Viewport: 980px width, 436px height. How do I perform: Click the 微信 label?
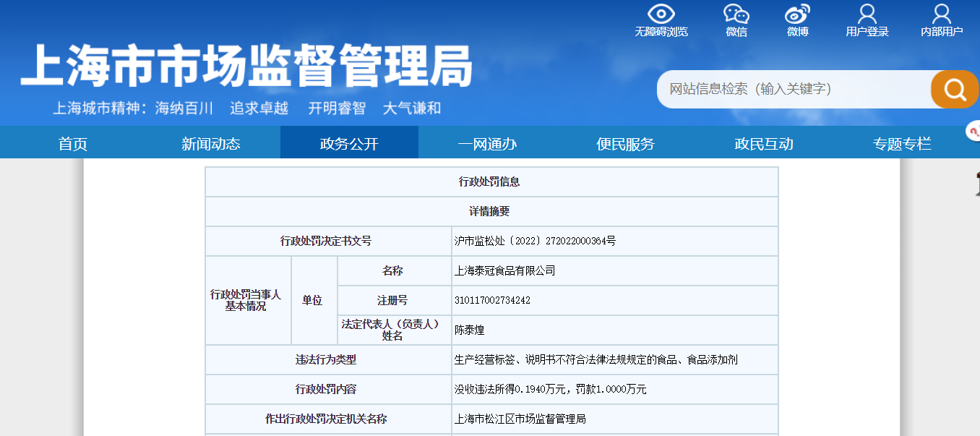click(736, 32)
